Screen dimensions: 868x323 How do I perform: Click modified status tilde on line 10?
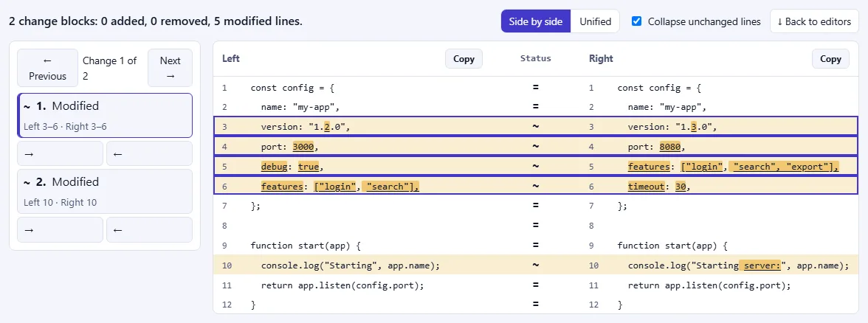tap(535, 265)
